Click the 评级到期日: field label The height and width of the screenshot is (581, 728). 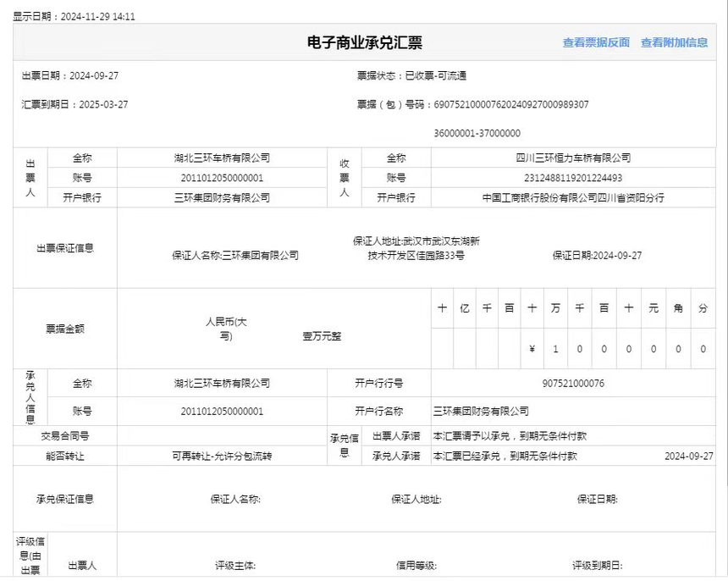pyautogui.click(x=597, y=566)
